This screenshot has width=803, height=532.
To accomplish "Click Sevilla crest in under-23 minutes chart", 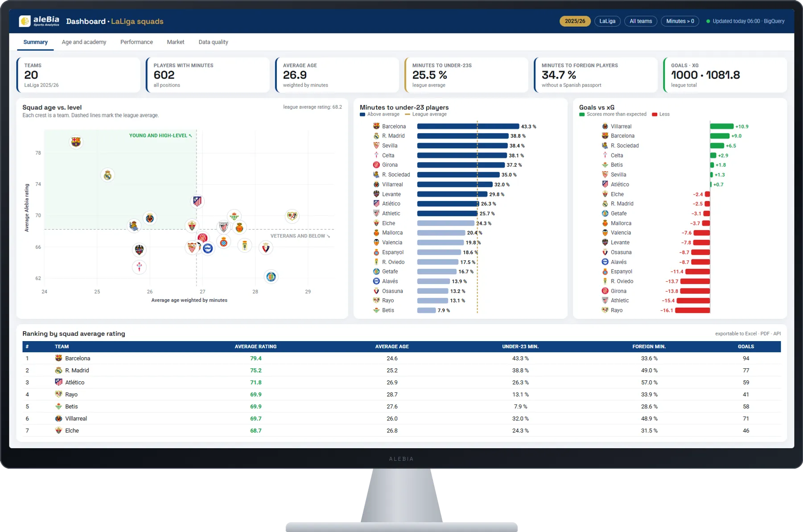I will pyautogui.click(x=376, y=145).
